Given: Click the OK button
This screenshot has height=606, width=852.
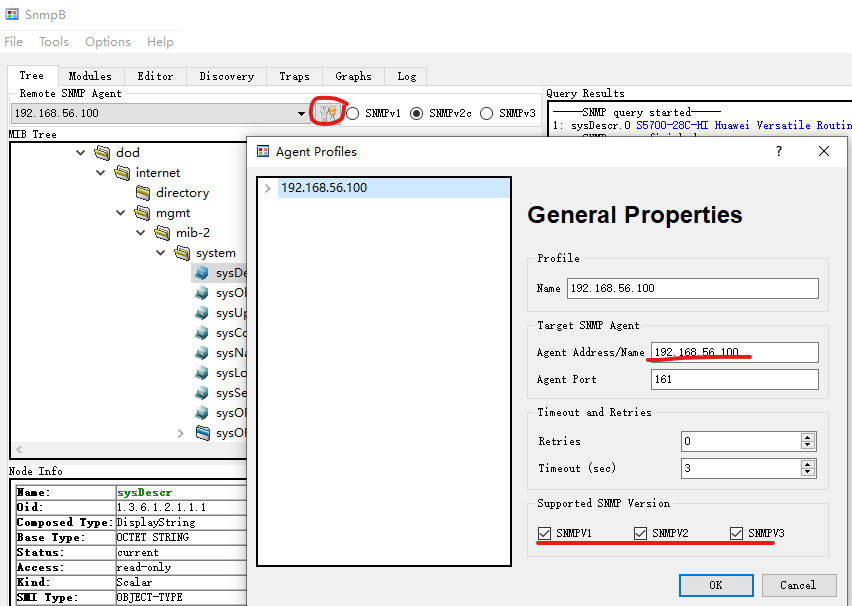Looking at the screenshot, I should (715, 585).
